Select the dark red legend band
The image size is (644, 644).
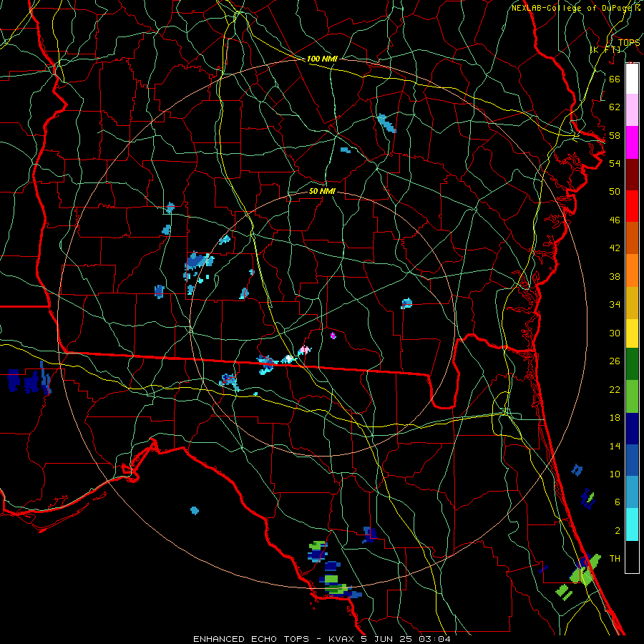tap(632, 175)
